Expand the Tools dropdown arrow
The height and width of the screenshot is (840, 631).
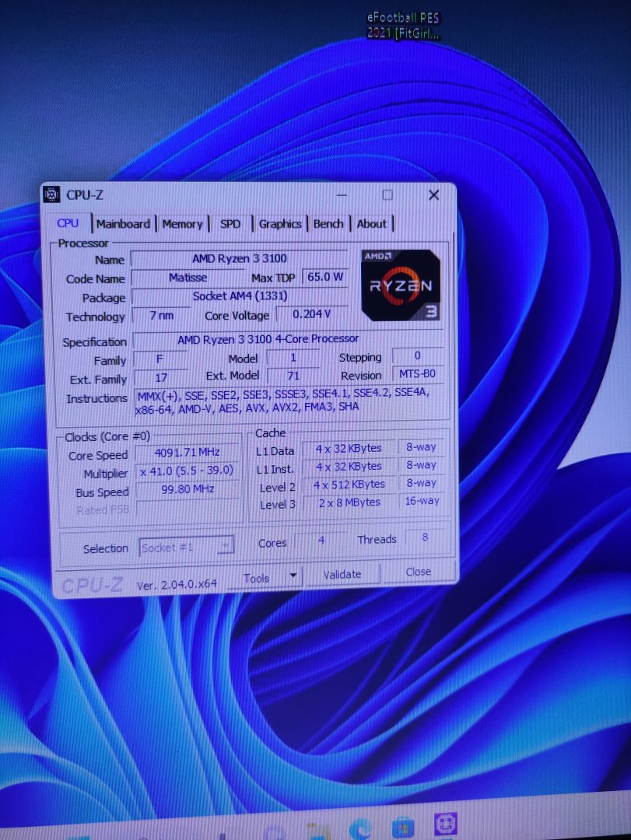[x=293, y=576]
